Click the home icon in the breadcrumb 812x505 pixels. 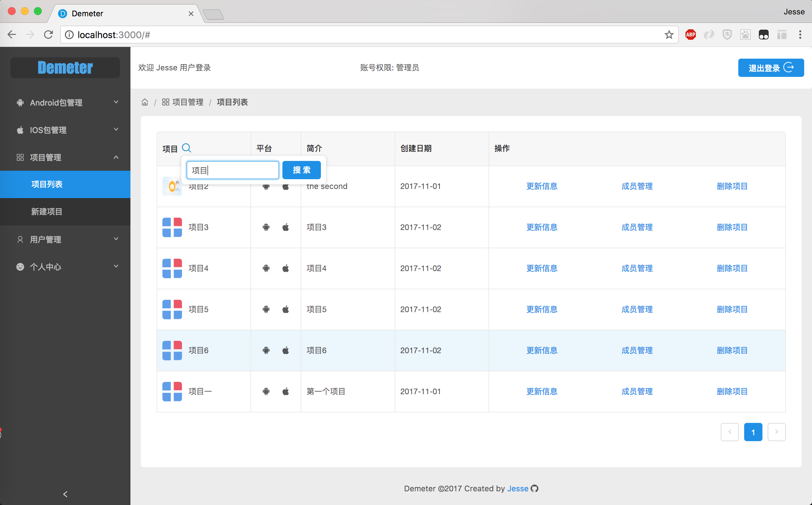tap(145, 102)
